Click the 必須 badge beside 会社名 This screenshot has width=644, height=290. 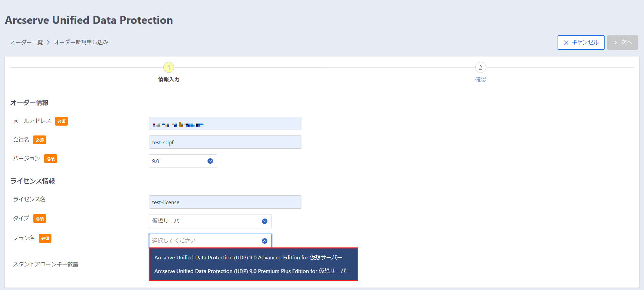pos(40,140)
